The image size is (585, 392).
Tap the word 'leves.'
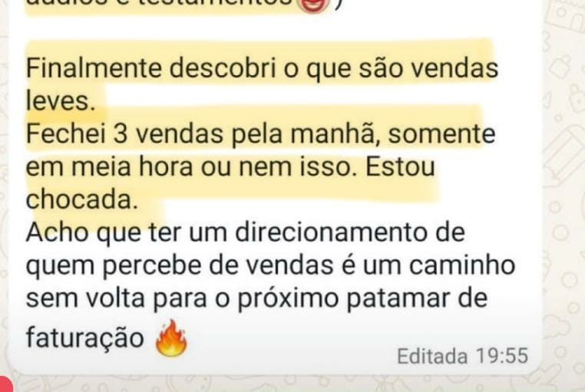tap(59, 100)
